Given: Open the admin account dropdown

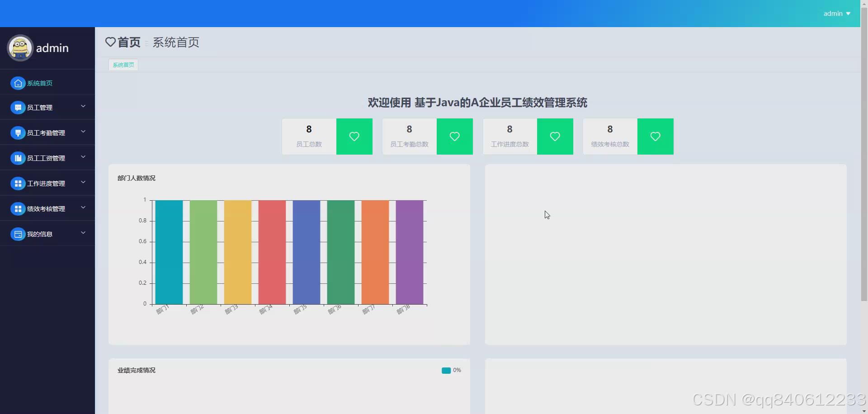Looking at the screenshot, I should [x=836, y=13].
